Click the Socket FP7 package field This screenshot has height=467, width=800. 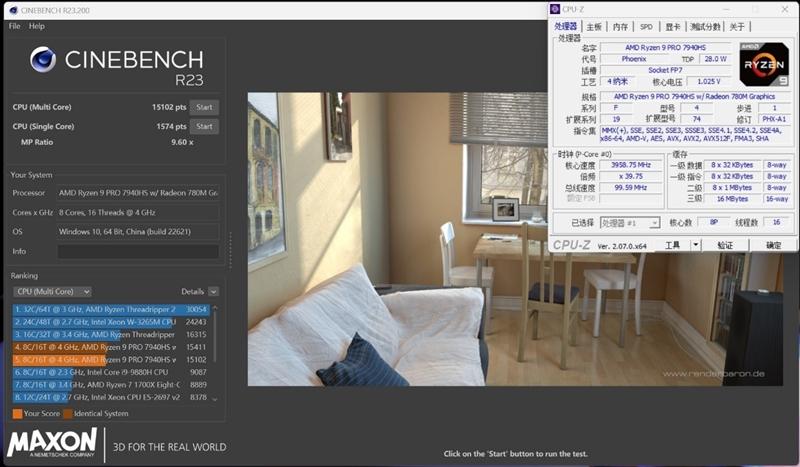point(665,70)
